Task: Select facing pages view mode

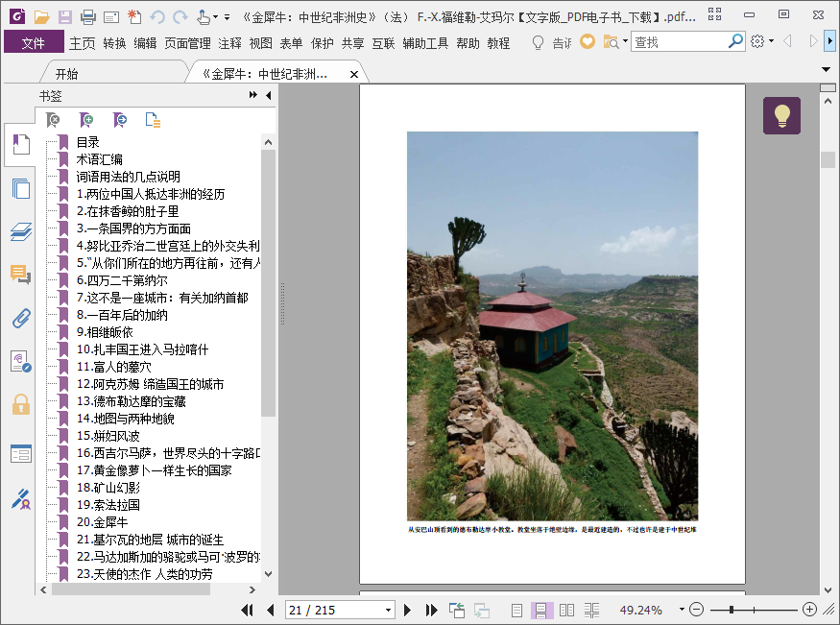Action: click(x=566, y=610)
